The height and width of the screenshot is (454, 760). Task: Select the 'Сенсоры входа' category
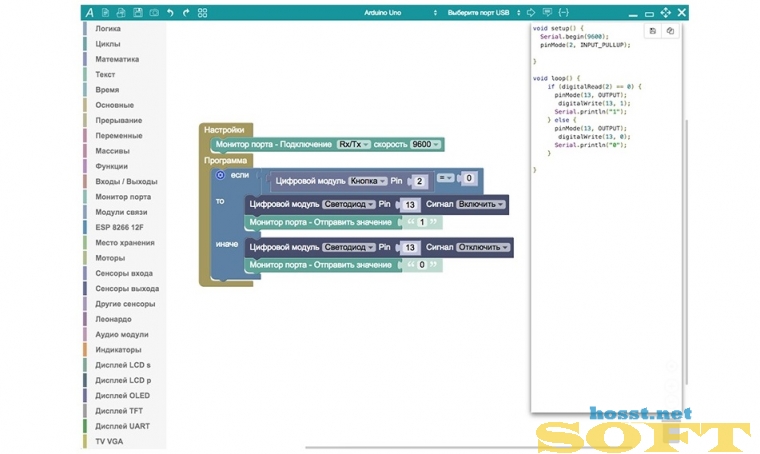pyautogui.click(x=124, y=273)
